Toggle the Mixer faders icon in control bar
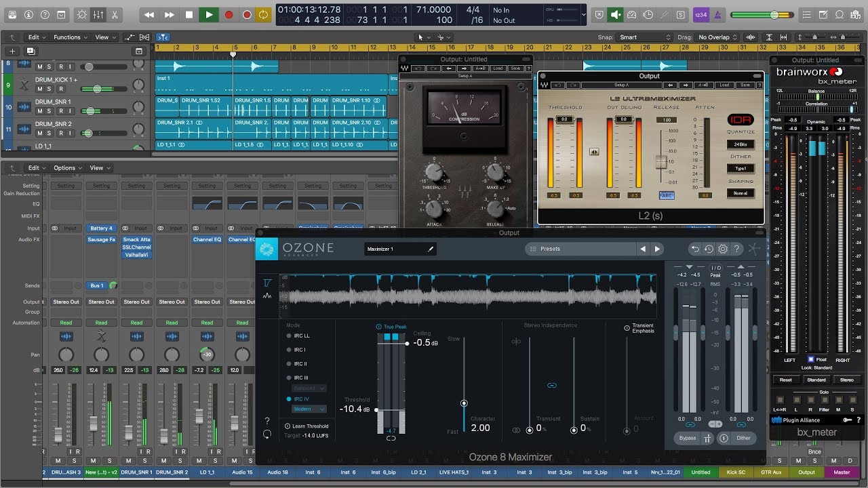 (98, 14)
